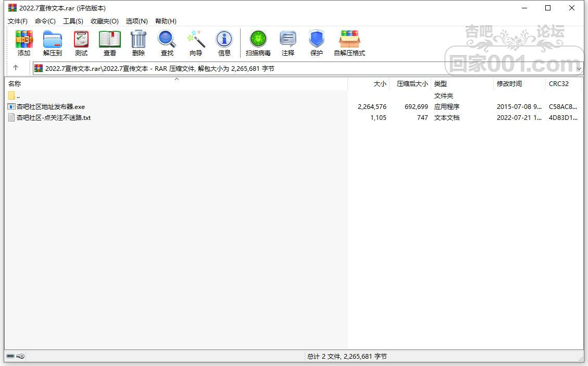The height and width of the screenshot is (366, 588).
Task: Click modified date 2022-07-21
Action: click(519, 117)
